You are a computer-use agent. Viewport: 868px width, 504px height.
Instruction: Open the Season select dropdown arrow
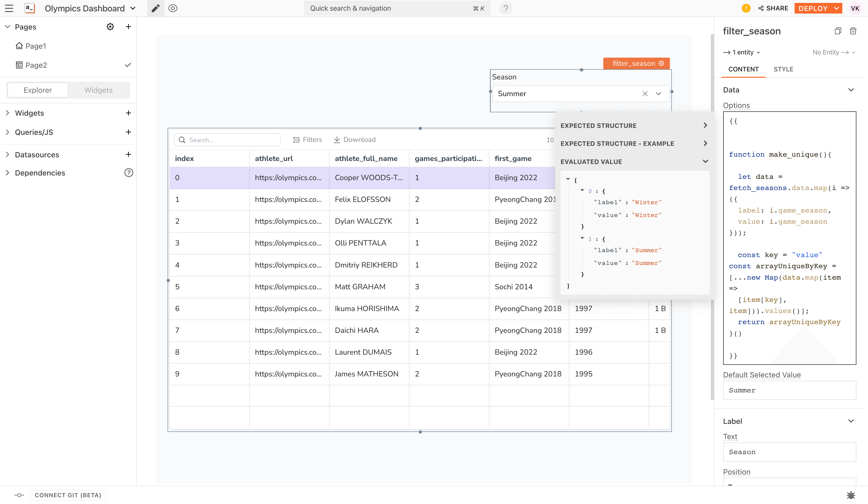(x=658, y=94)
